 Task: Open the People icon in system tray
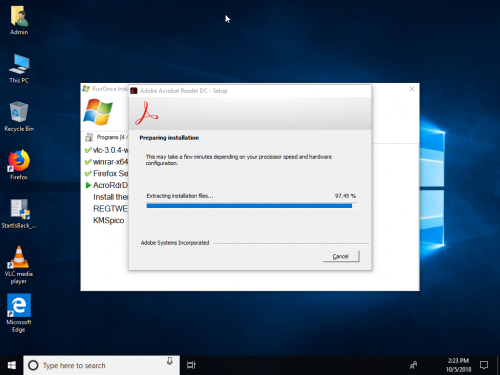(413, 365)
